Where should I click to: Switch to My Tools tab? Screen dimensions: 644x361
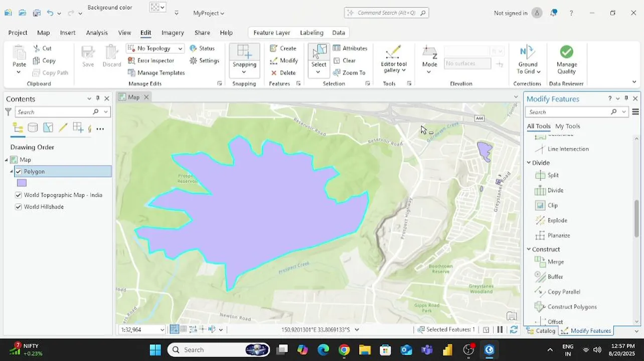point(567,126)
